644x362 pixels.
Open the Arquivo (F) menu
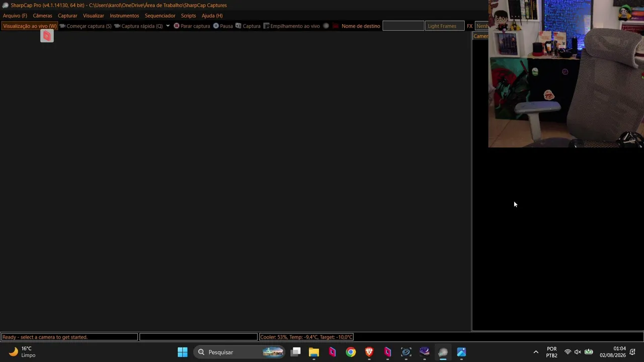pyautogui.click(x=15, y=16)
